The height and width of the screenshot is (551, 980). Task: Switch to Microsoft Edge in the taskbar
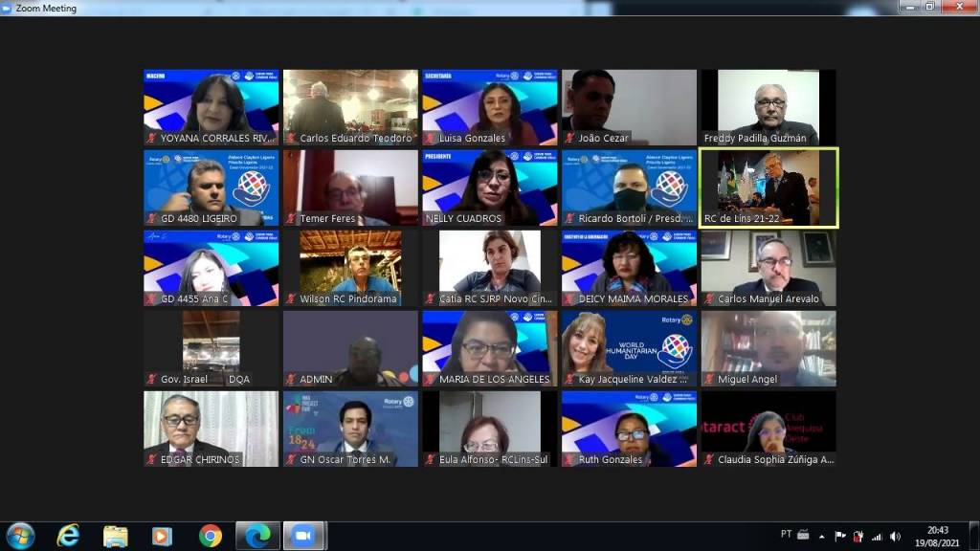coord(257,536)
